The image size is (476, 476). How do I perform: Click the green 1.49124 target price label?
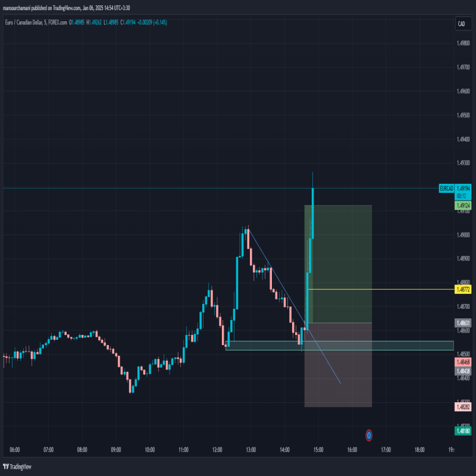[x=463, y=205]
